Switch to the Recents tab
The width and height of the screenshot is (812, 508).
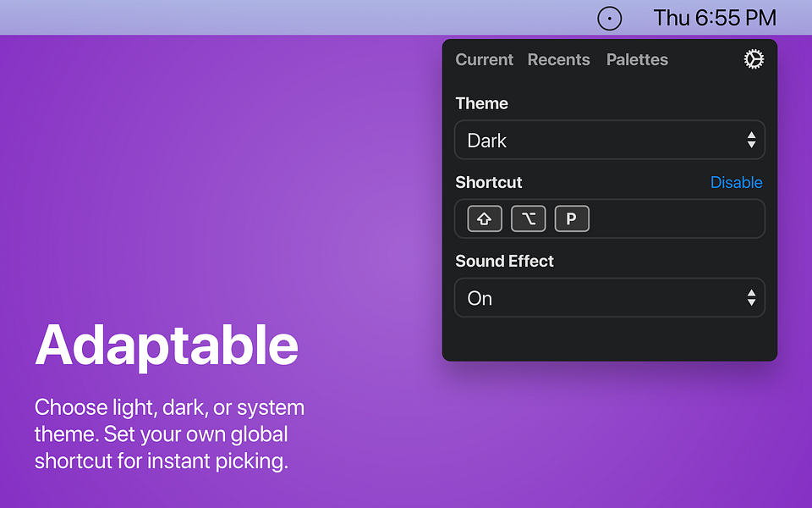tap(558, 59)
